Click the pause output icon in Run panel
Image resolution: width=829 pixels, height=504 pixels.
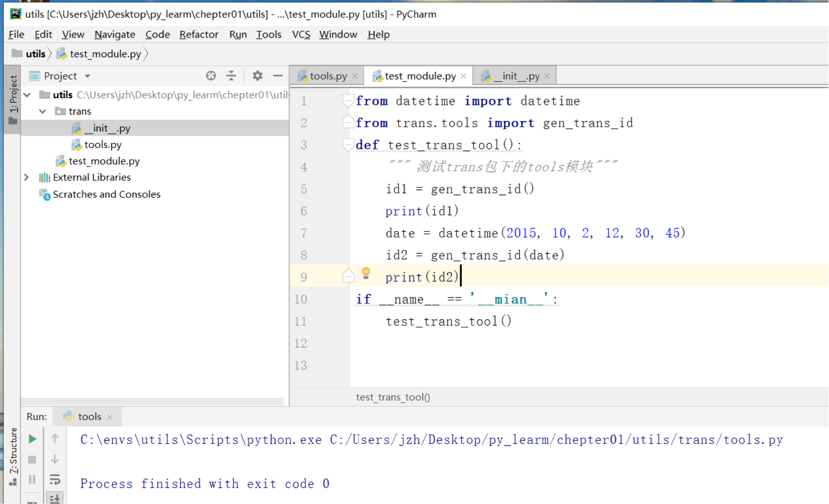click(33, 480)
